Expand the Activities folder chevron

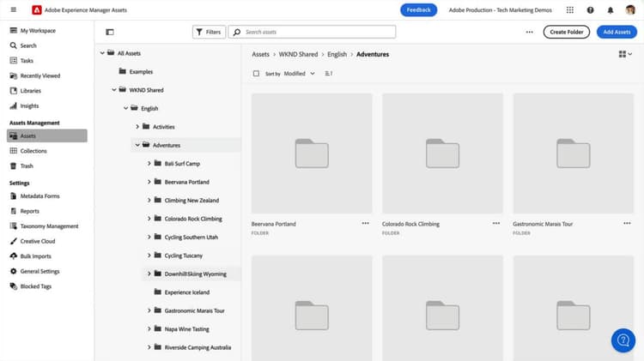point(137,127)
